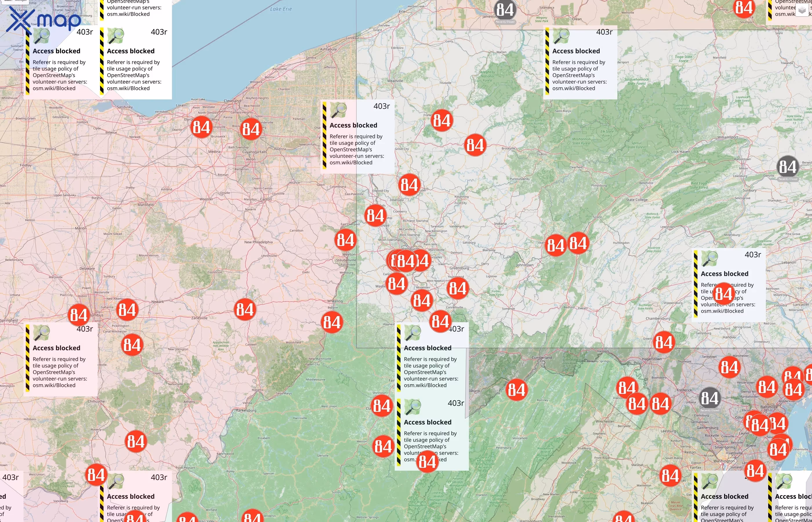812x522 pixels.
Task: Open the 84 marker west of Brookville
Action: click(x=475, y=145)
